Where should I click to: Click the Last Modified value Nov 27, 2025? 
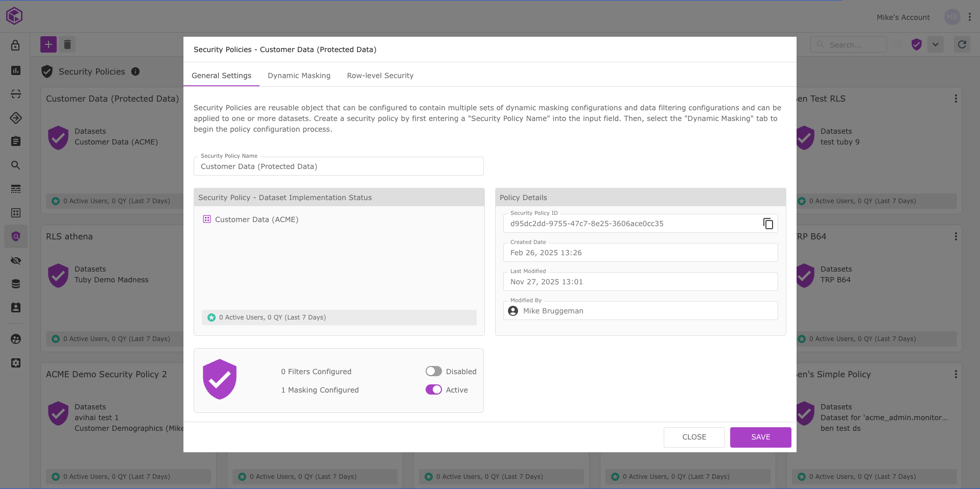click(x=641, y=282)
